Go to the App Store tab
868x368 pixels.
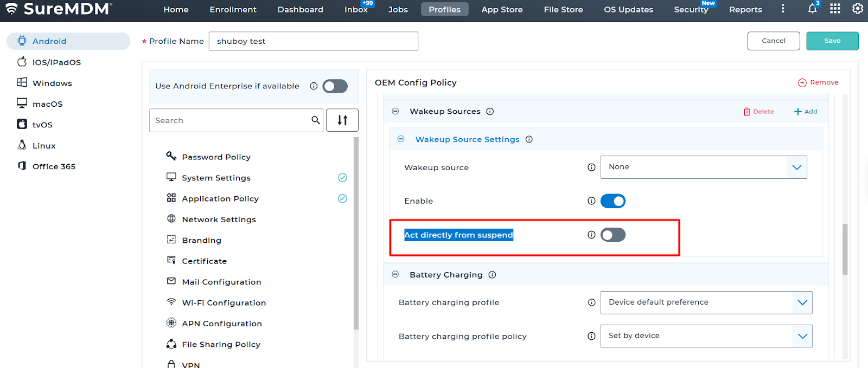pos(502,10)
